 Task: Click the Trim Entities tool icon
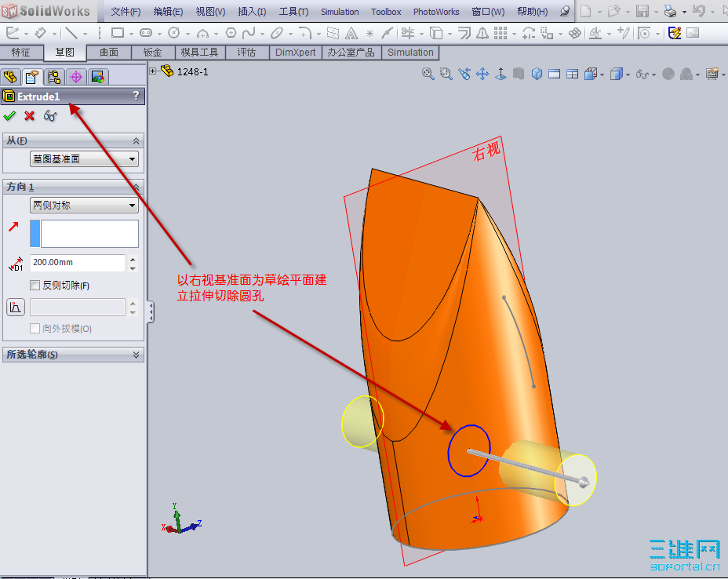[x=408, y=33]
